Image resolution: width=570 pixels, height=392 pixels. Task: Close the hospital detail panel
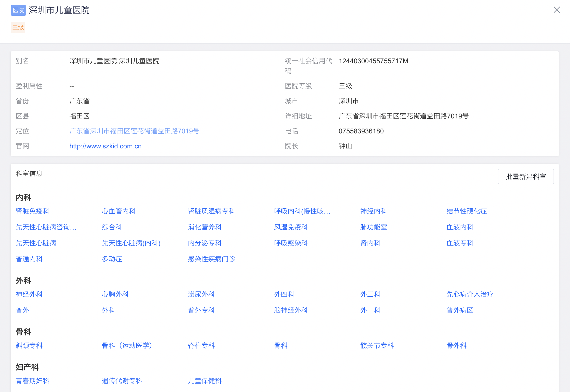[x=557, y=10]
